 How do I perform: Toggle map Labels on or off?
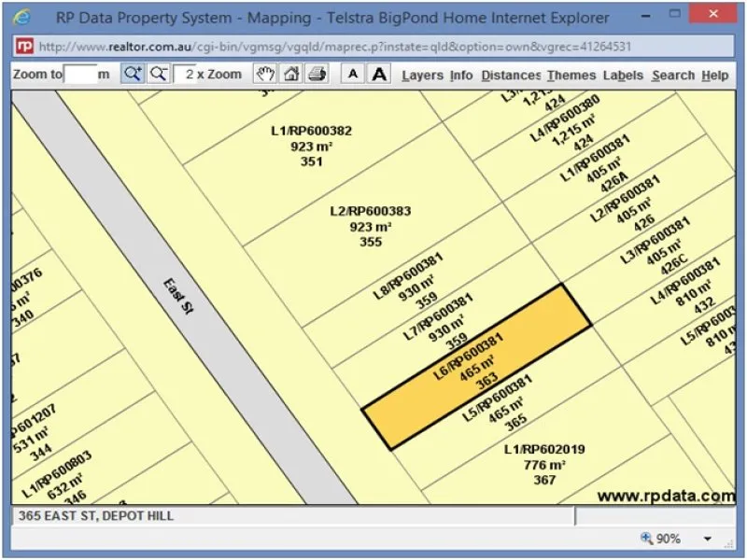[624, 76]
